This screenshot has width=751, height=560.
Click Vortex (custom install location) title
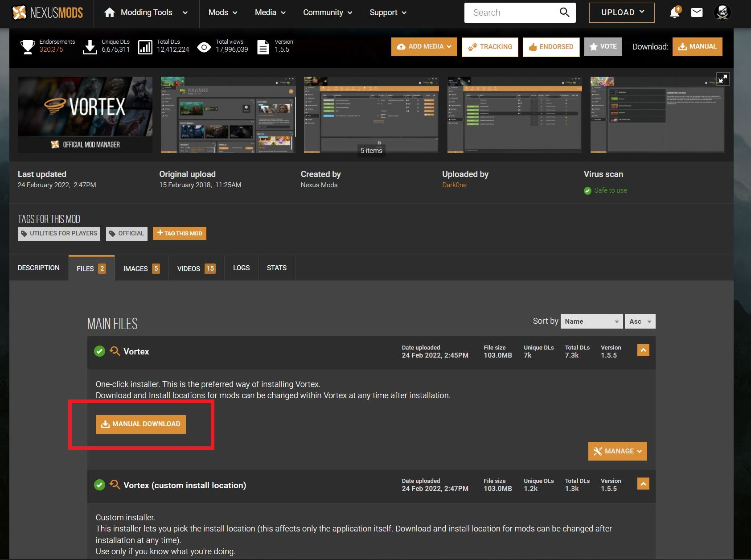pyautogui.click(x=185, y=485)
